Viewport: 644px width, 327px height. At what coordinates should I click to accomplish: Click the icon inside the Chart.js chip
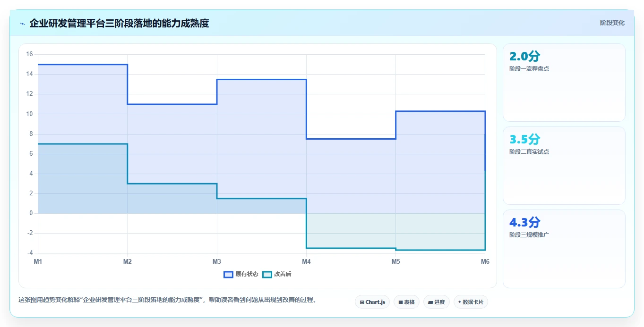pyautogui.click(x=362, y=302)
